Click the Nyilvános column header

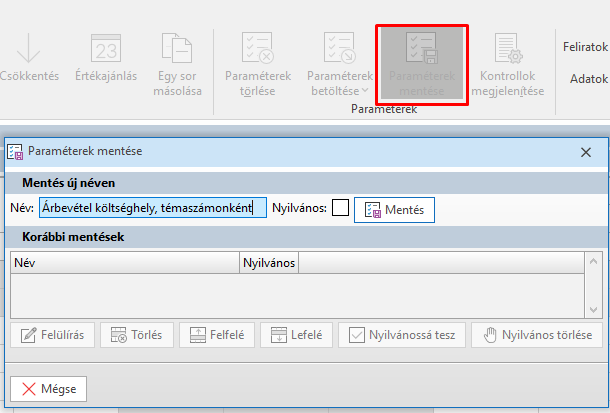point(269,263)
